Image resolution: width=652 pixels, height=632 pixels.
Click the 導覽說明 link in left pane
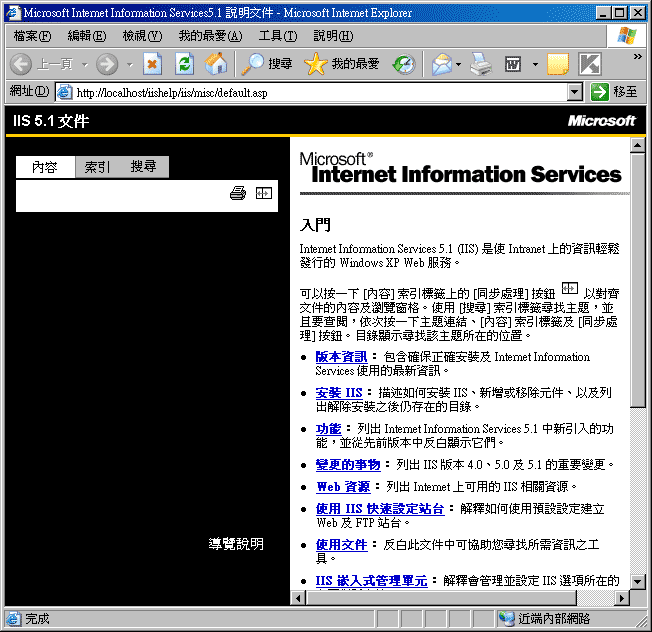coord(236,544)
